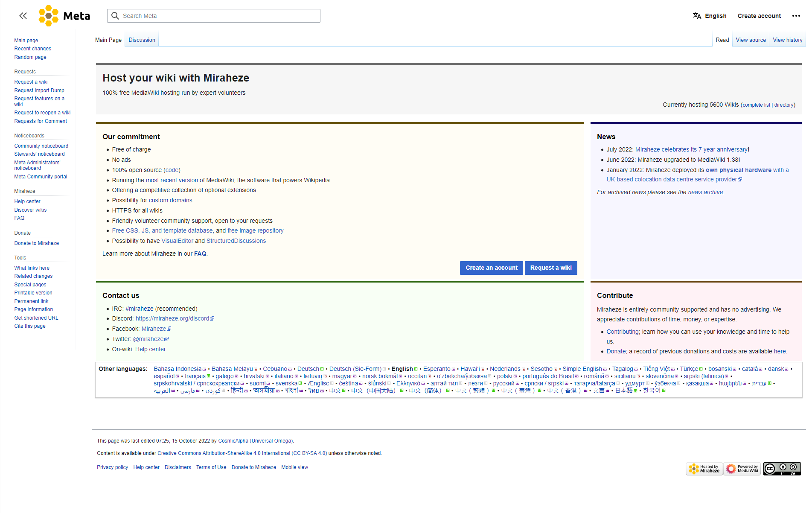
Task: Click the search magnifier icon
Action: click(x=115, y=16)
